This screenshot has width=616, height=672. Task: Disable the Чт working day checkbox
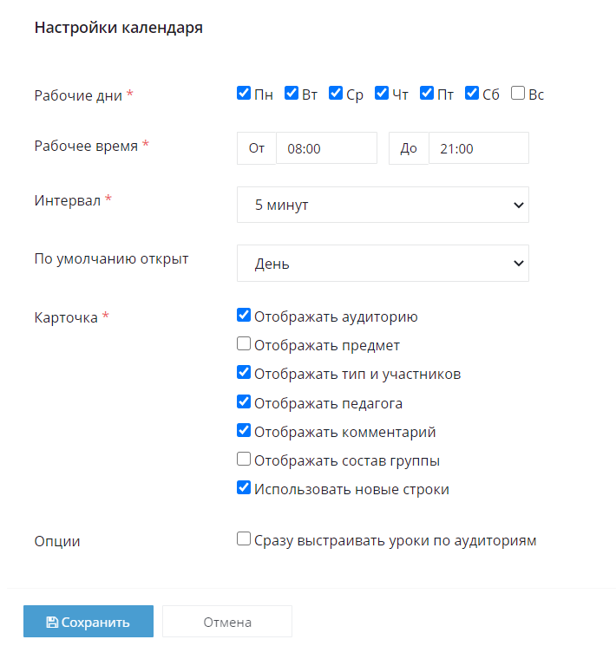click(382, 93)
